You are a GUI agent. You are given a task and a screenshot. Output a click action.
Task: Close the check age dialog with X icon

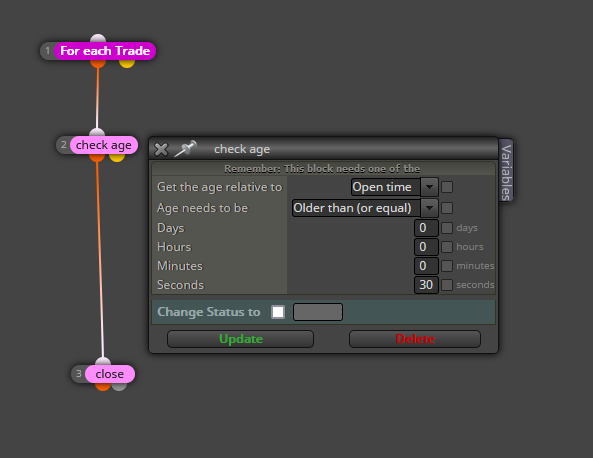161,149
